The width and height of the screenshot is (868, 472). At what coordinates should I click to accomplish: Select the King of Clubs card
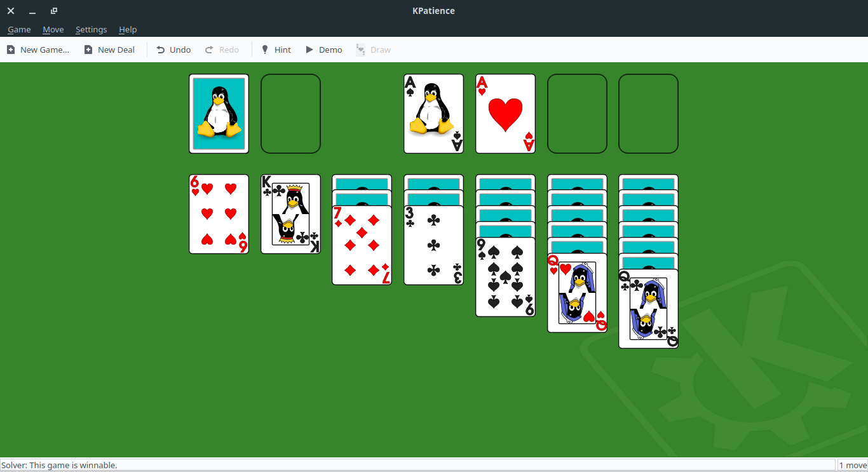pos(290,214)
